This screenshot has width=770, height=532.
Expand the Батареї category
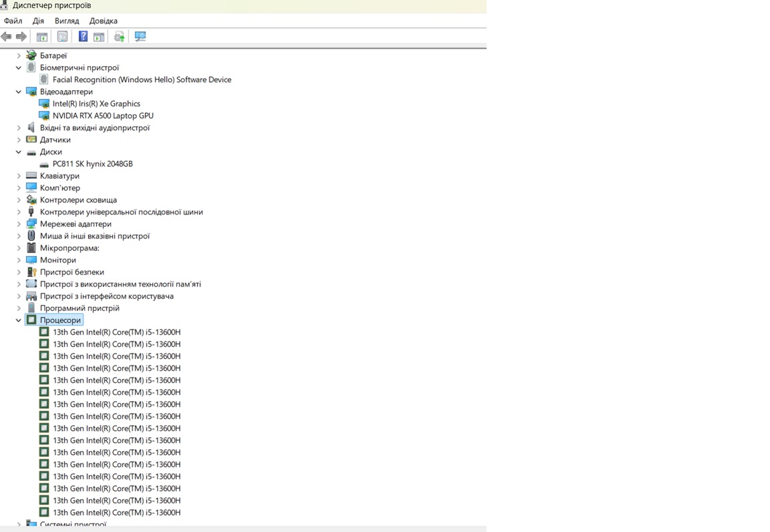click(19, 55)
